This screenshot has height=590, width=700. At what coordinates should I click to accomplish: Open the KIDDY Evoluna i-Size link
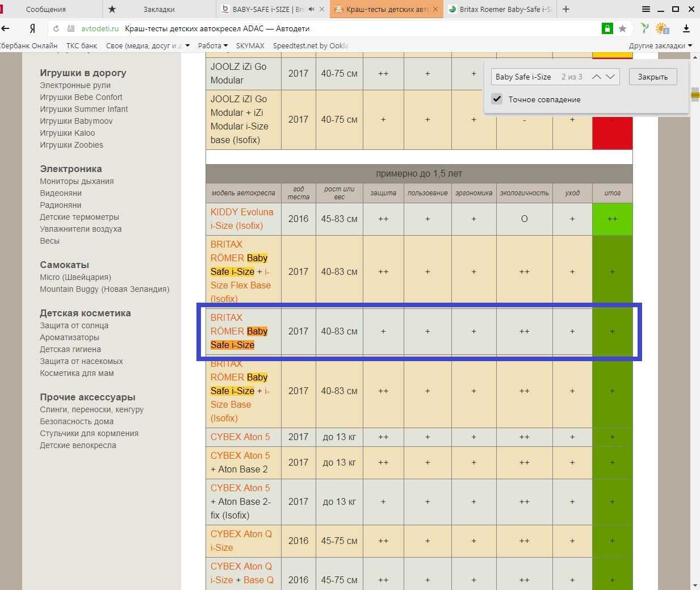242,219
